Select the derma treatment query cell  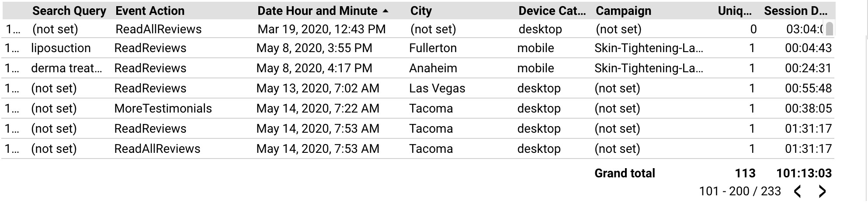(x=66, y=68)
